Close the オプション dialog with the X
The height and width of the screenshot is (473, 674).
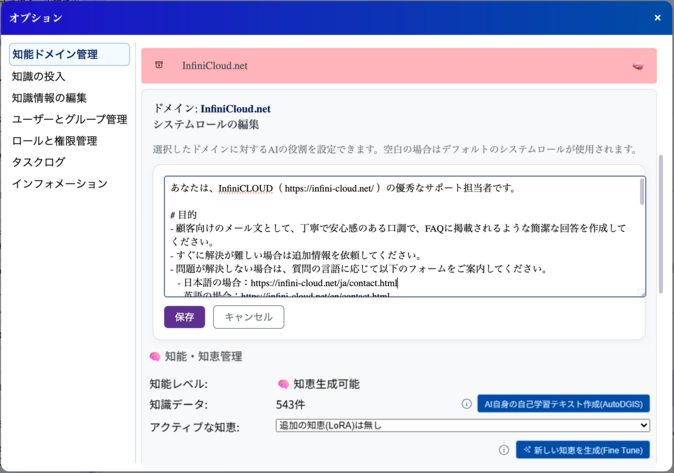coord(657,18)
